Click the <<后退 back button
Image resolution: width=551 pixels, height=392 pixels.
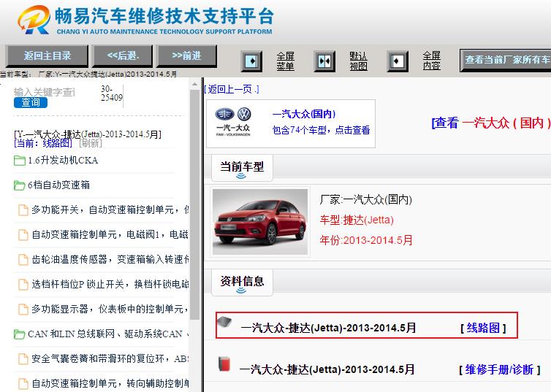(122, 55)
